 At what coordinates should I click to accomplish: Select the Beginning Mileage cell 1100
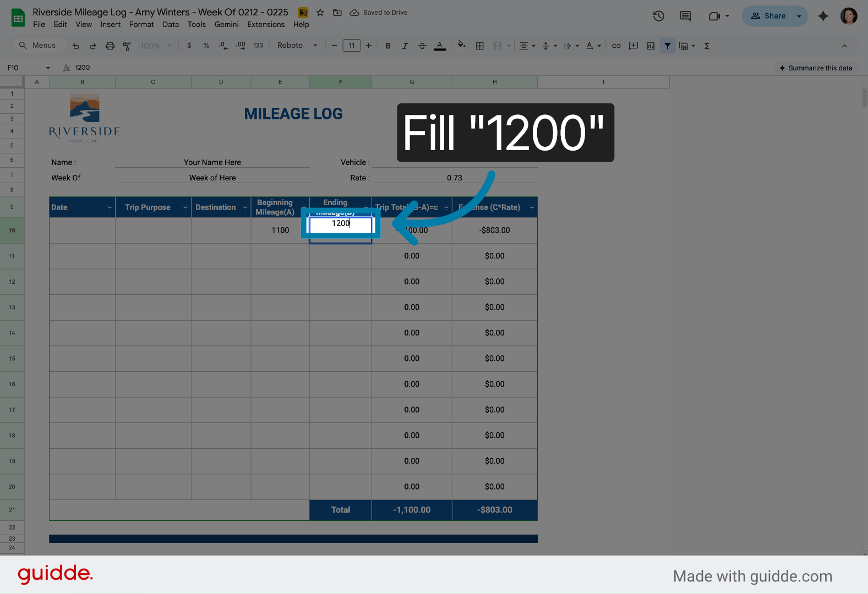tap(280, 230)
